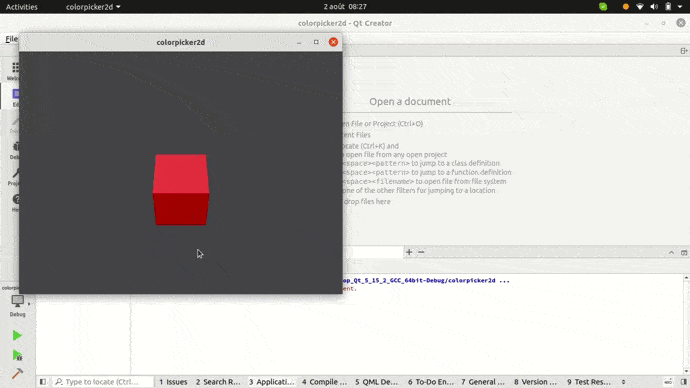This screenshot has height=388, width=690.
Task: Toggle the right sidebar in Qt Creator
Action: (x=683, y=382)
